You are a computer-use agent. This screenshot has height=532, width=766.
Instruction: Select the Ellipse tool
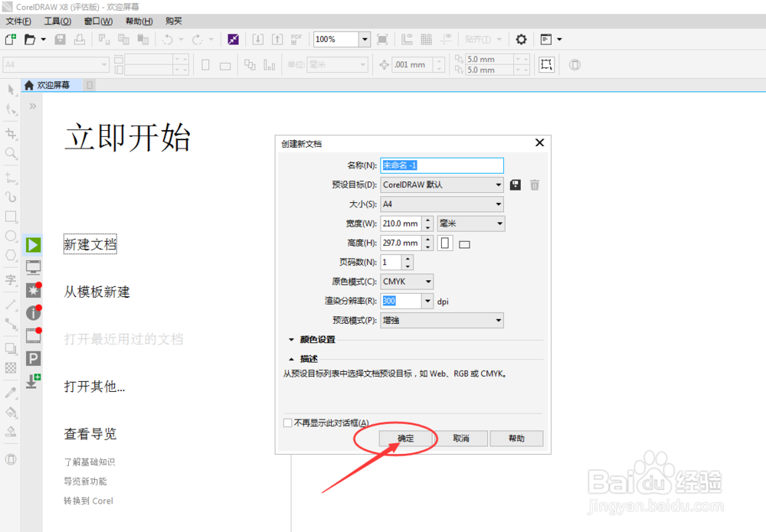point(11,236)
